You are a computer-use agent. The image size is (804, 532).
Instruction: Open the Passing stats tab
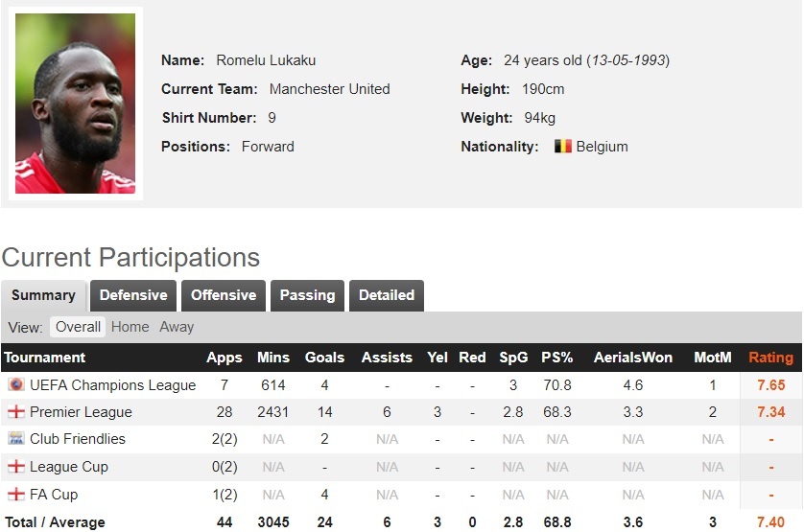(307, 295)
